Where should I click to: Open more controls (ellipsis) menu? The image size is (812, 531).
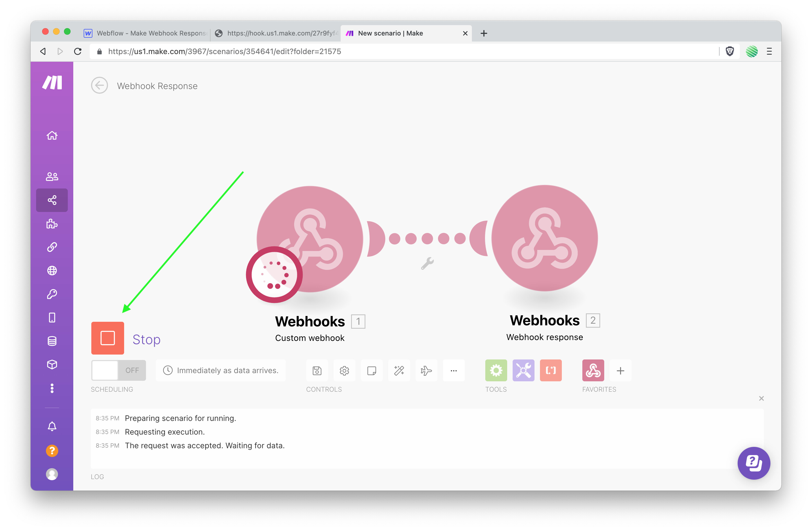pos(453,370)
